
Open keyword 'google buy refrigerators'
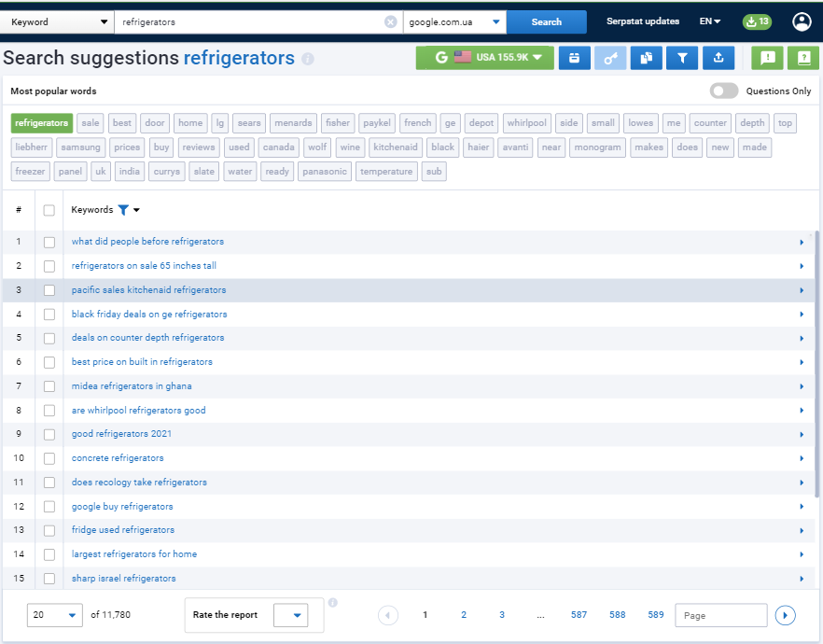click(122, 507)
